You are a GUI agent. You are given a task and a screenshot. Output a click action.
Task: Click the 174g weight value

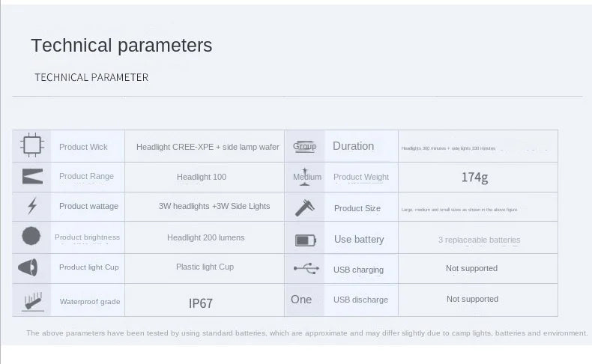(x=474, y=178)
